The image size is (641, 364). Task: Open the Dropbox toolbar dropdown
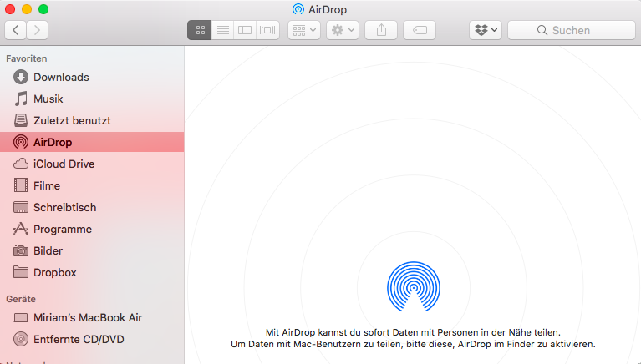486,30
